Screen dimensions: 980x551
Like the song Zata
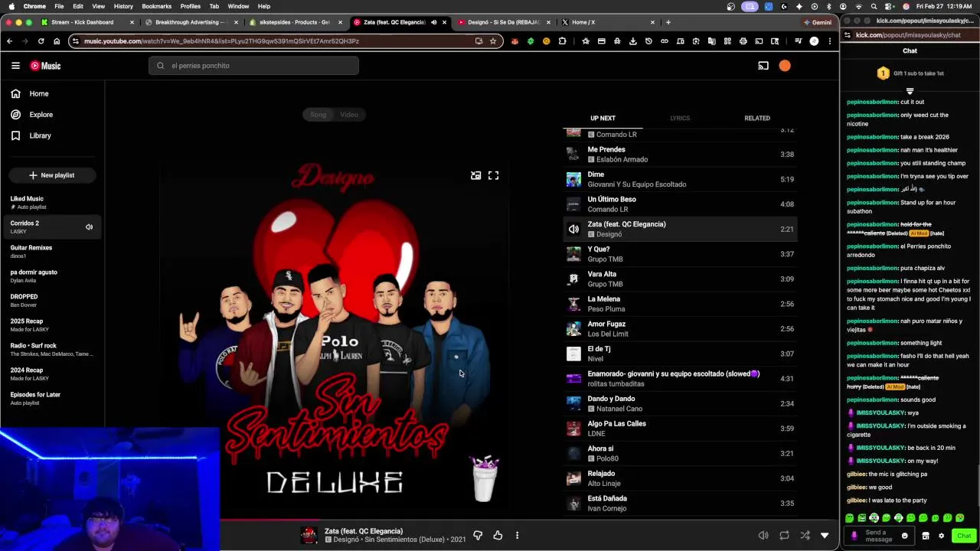[x=498, y=536]
